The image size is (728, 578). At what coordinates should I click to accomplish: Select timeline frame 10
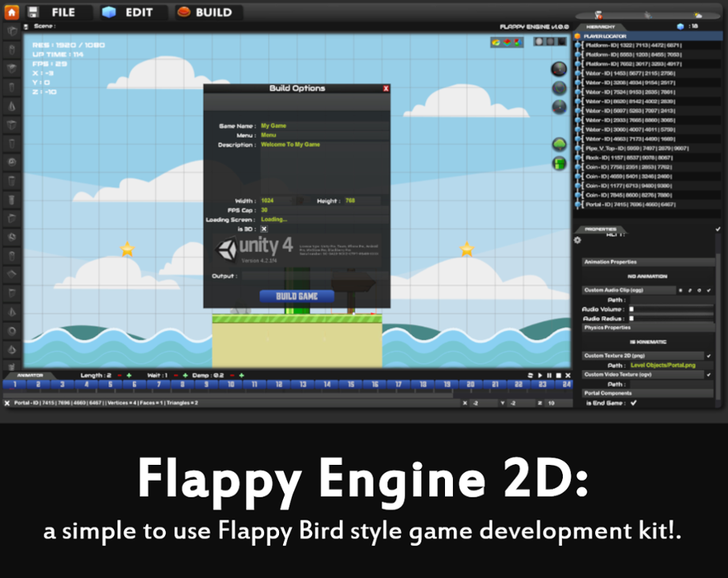point(230,384)
